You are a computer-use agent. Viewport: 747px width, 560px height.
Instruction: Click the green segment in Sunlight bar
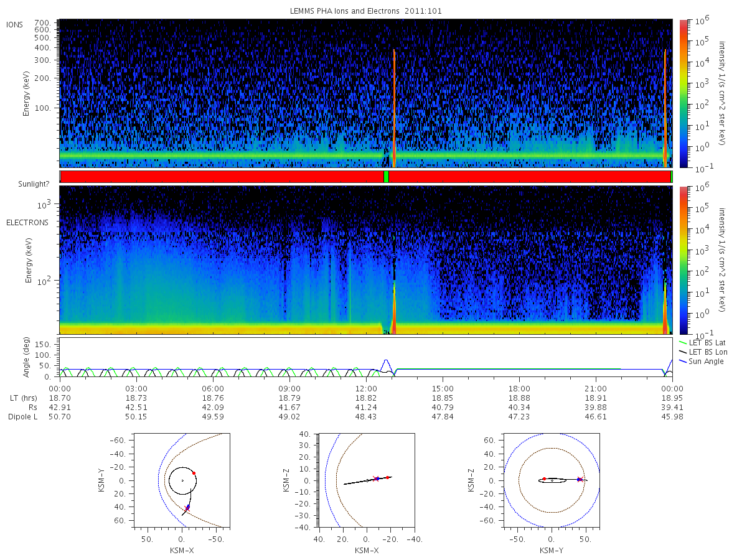(x=386, y=177)
